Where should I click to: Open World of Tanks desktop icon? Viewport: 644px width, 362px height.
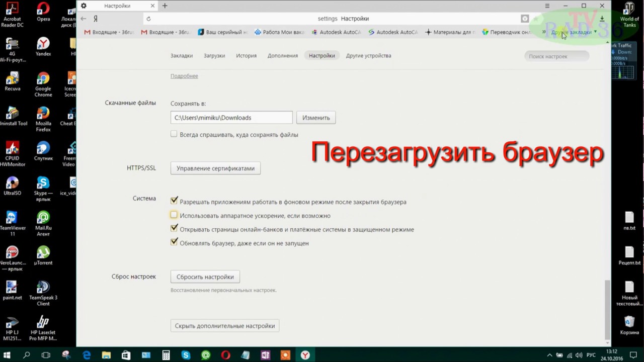click(629, 15)
